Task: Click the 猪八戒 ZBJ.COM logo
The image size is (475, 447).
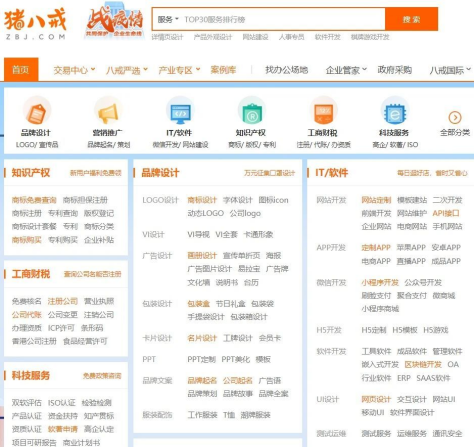Action: (x=35, y=24)
